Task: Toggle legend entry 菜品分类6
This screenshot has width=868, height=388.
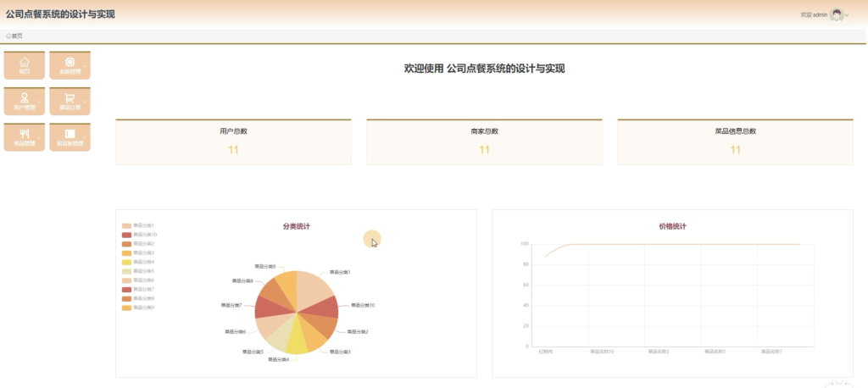Action: click(x=138, y=280)
